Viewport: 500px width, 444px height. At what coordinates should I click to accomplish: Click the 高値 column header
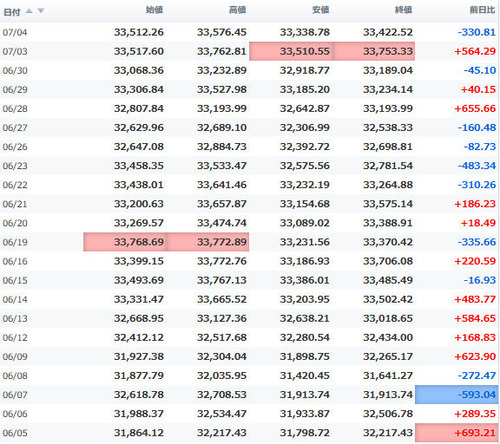pos(237,10)
